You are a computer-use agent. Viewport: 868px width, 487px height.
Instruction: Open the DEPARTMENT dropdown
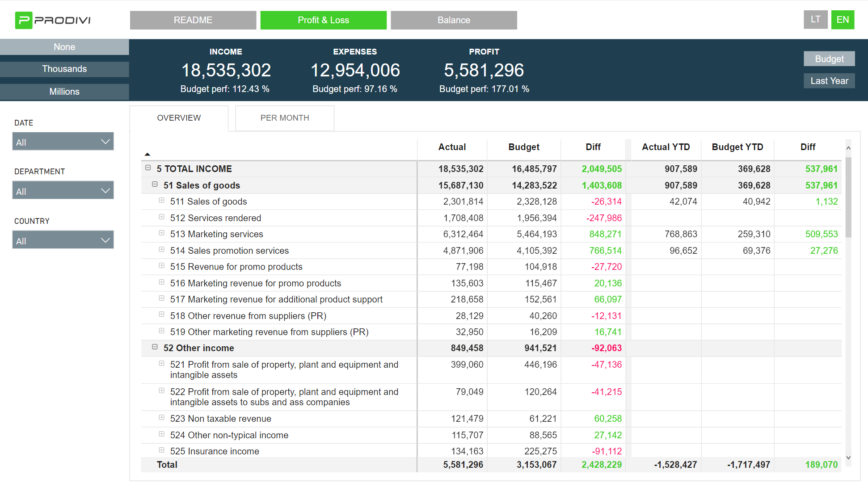(63, 191)
